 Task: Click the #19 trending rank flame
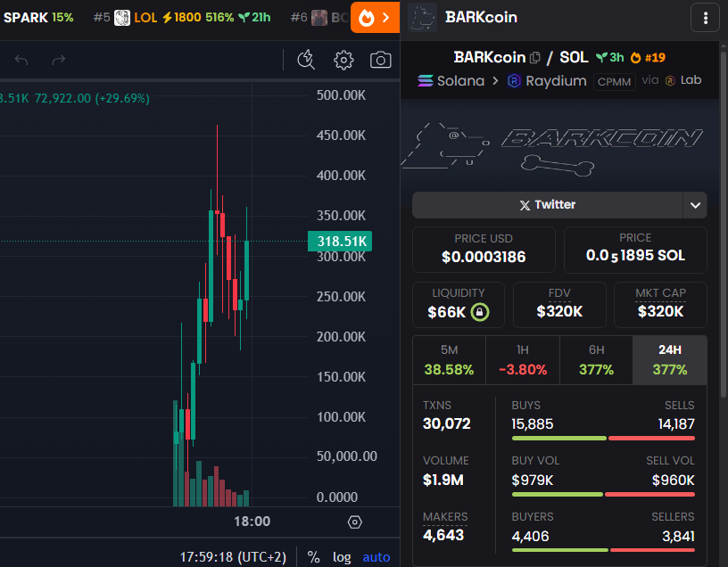pos(635,58)
